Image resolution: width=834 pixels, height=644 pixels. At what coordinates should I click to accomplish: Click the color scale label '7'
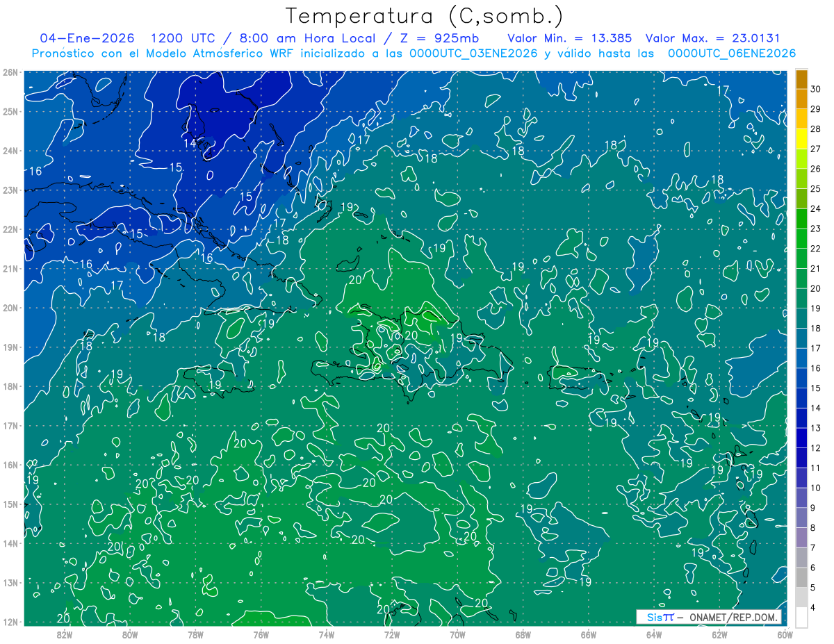(x=814, y=547)
